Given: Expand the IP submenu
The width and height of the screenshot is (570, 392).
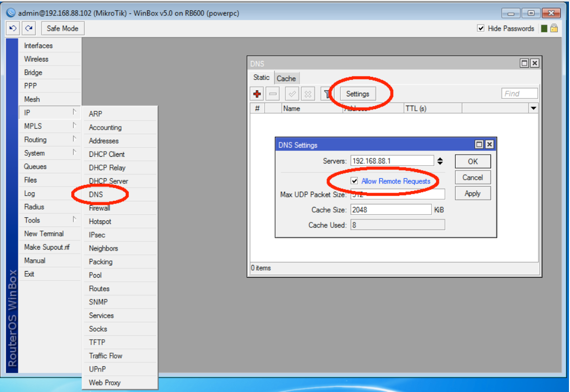Looking at the screenshot, I should (50, 113).
